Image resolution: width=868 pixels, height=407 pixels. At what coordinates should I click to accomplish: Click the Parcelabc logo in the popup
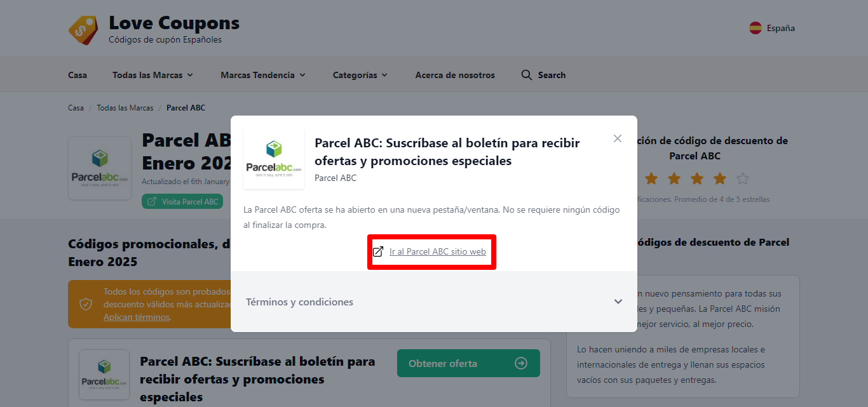coord(274,159)
